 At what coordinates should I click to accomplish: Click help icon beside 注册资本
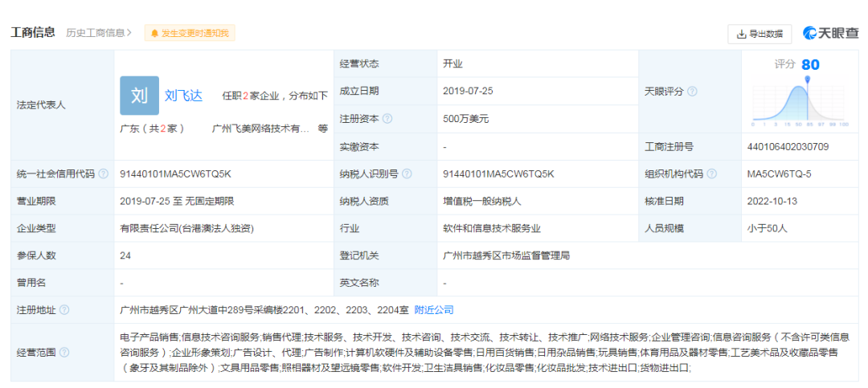387,119
